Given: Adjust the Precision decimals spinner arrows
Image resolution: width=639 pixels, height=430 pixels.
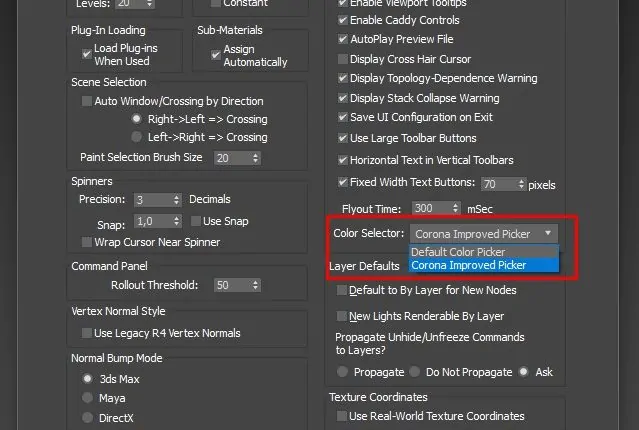Looking at the screenshot, I should click(x=177, y=200).
